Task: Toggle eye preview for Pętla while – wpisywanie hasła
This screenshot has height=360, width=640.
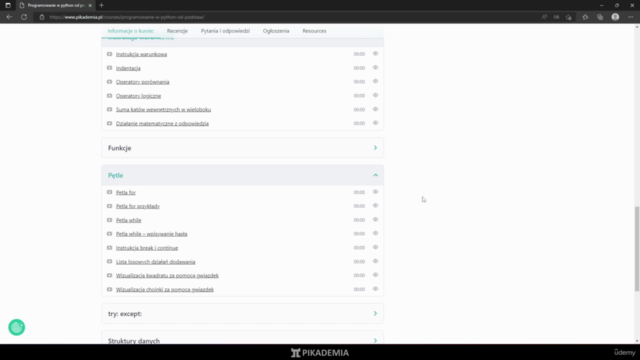Action: coord(375,233)
